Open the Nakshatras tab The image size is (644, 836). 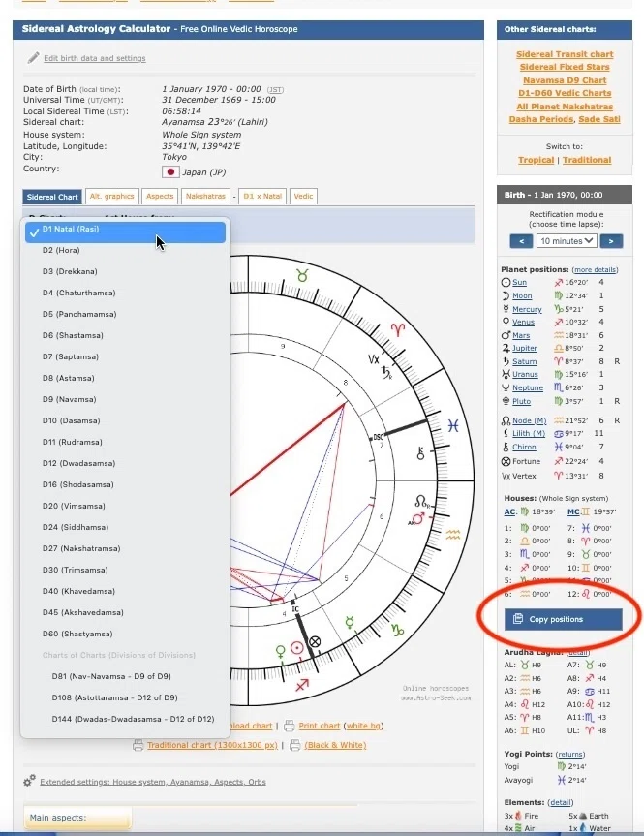tap(205, 197)
